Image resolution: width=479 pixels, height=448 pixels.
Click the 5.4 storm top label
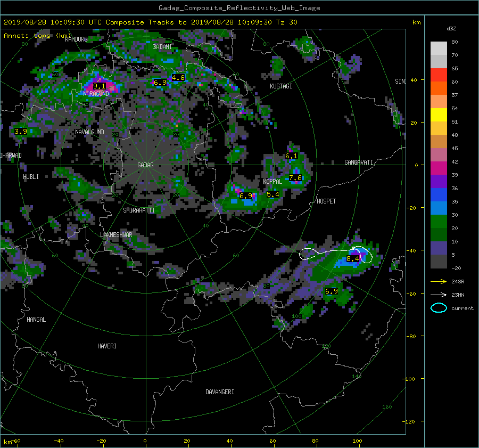click(x=273, y=194)
